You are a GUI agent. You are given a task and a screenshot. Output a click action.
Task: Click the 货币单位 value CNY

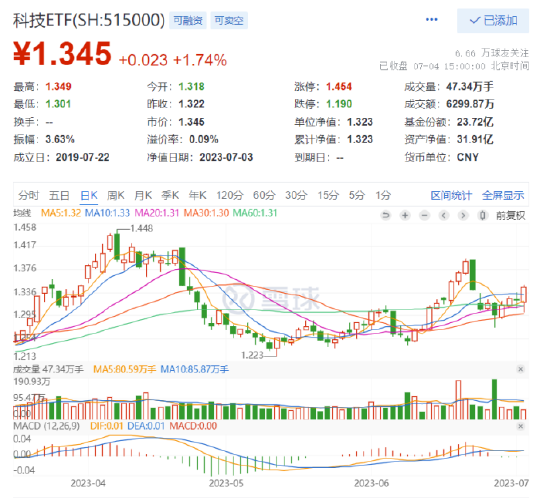pos(468,157)
